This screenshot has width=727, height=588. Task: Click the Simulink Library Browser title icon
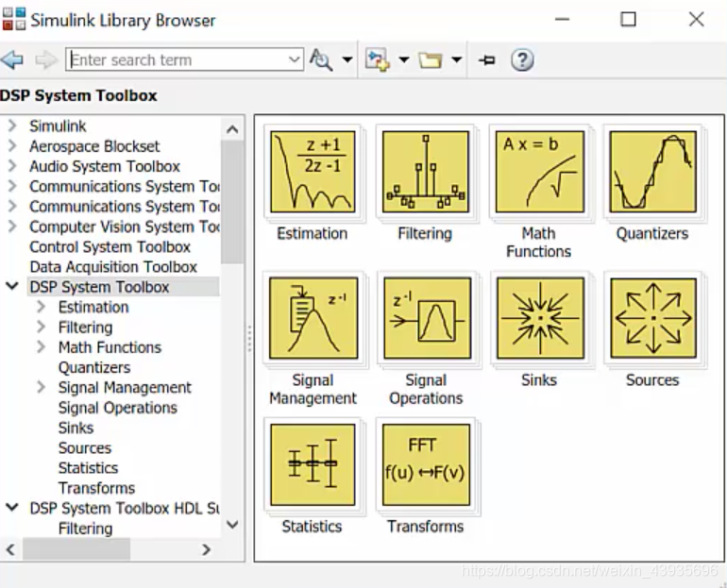point(14,20)
